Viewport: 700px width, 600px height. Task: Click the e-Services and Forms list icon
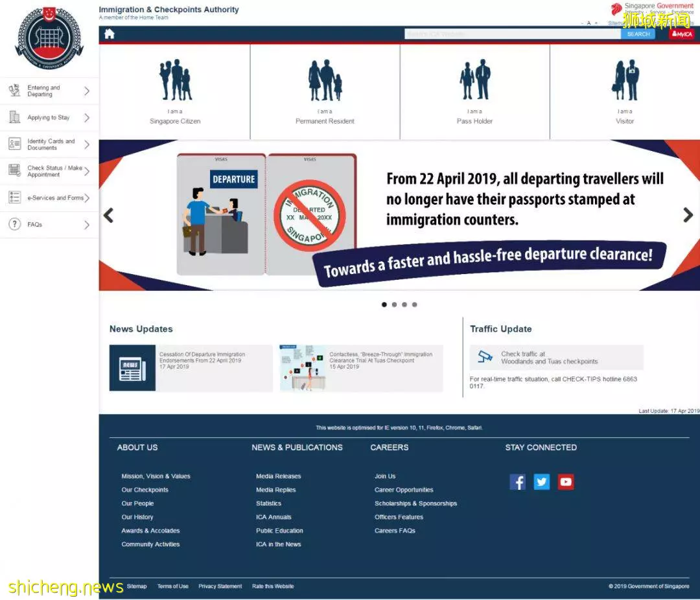coord(14,197)
